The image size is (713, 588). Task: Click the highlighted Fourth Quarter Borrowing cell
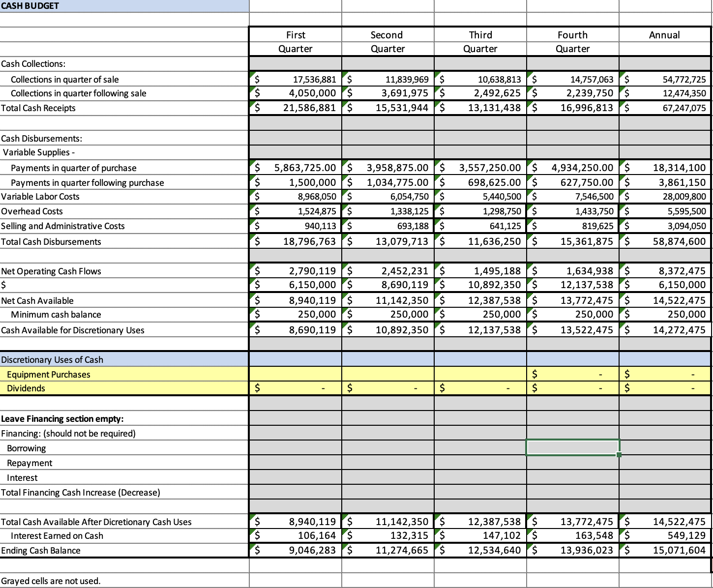click(573, 448)
